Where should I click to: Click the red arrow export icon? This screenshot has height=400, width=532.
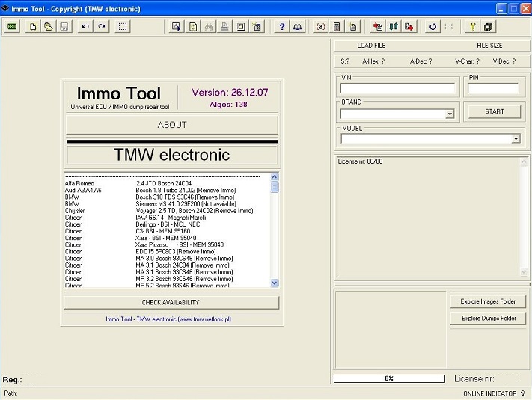pyautogui.click(x=409, y=27)
